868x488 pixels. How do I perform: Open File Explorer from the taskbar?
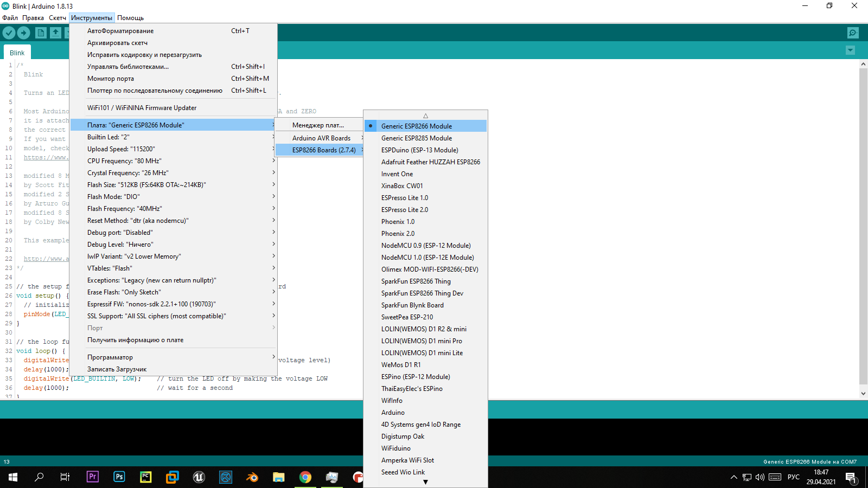tap(279, 477)
